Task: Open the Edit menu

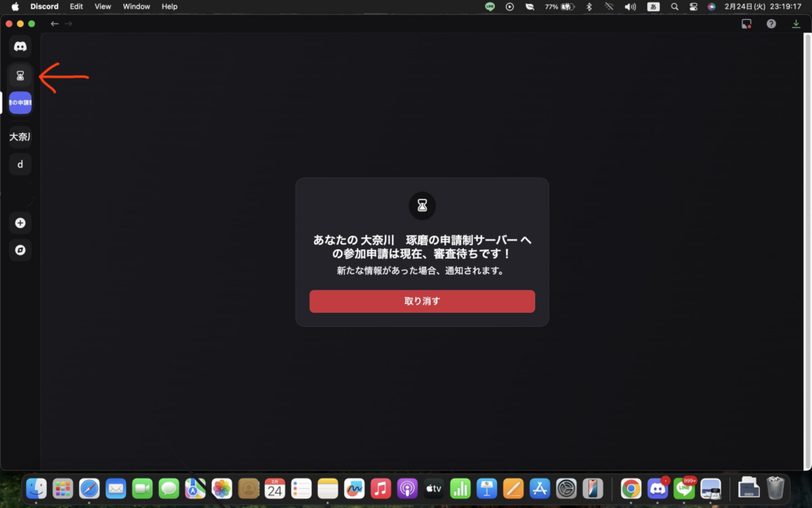Action: point(76,6)
